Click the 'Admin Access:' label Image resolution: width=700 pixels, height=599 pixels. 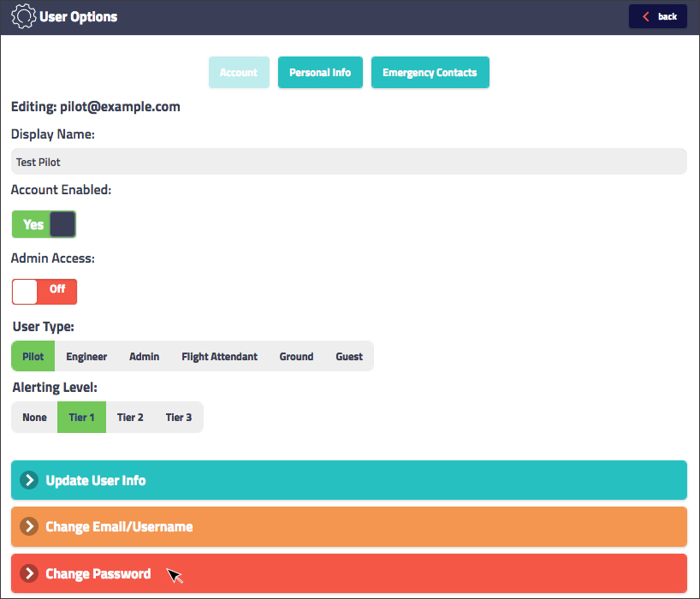(x=53, y=258)
